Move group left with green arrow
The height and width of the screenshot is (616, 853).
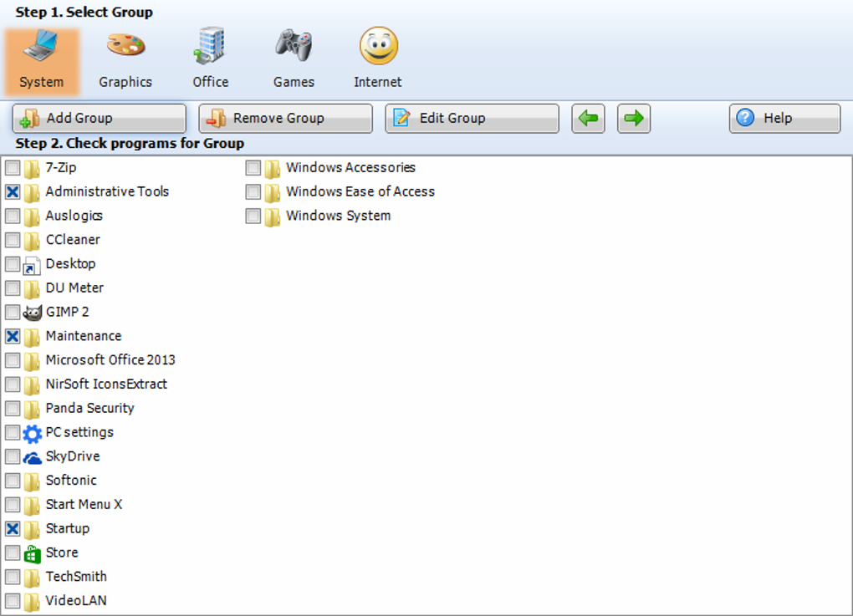point(588,118)
